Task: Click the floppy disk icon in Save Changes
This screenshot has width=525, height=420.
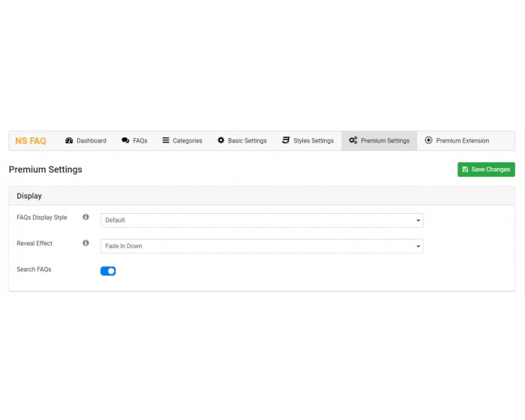Action: 465,169
